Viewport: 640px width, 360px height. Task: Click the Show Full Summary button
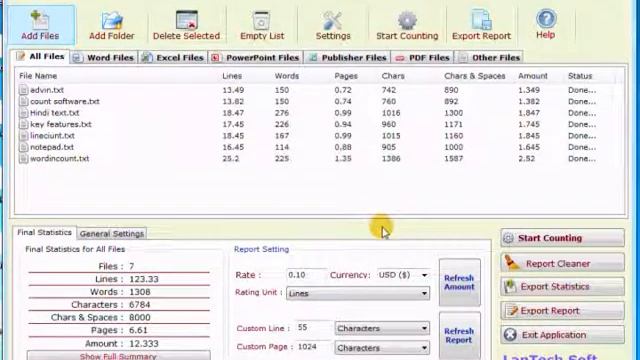click(x=118, y=356)
